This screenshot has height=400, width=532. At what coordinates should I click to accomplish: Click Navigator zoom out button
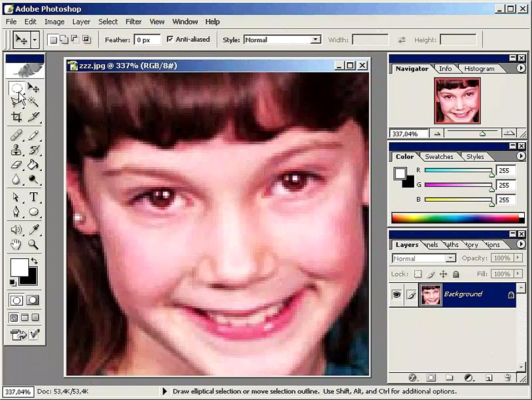coord(437,134)
